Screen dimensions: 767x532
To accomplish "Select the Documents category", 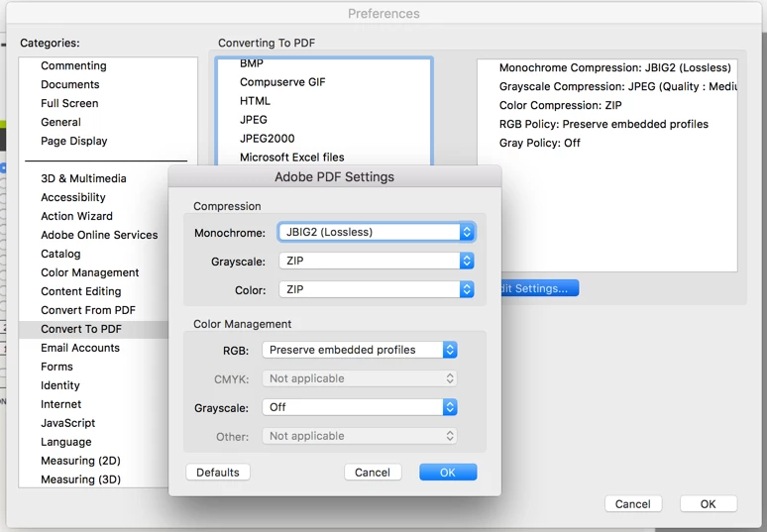I will [70, 84].
